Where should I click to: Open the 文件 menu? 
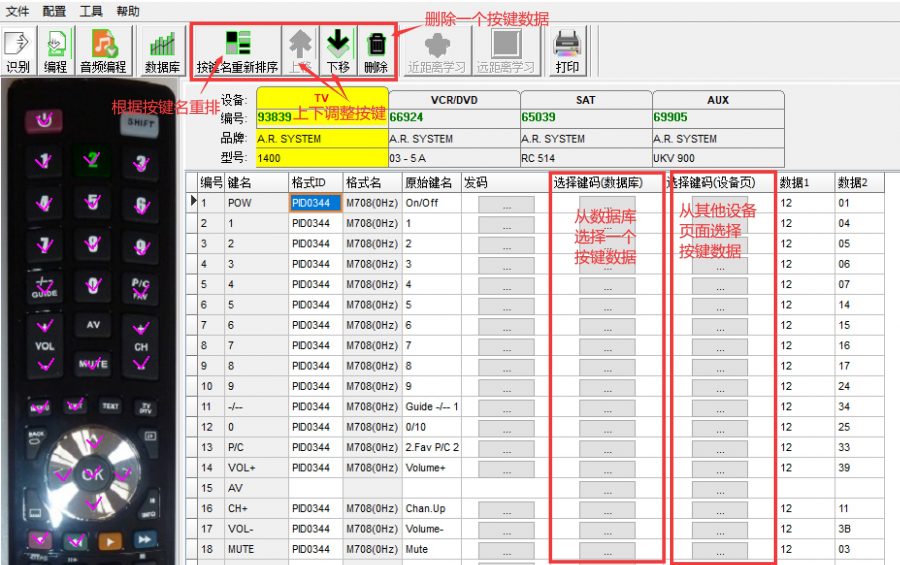pyautogui.click(x=17, y=11)
